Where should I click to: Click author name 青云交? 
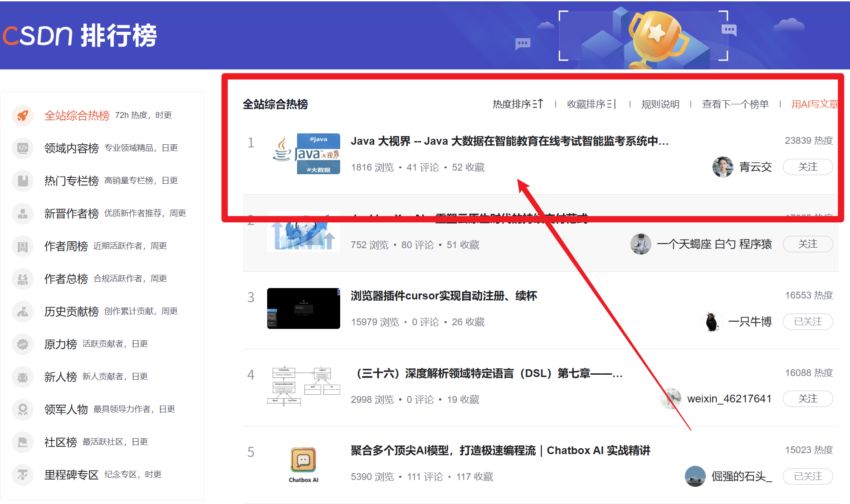(756, 167)
